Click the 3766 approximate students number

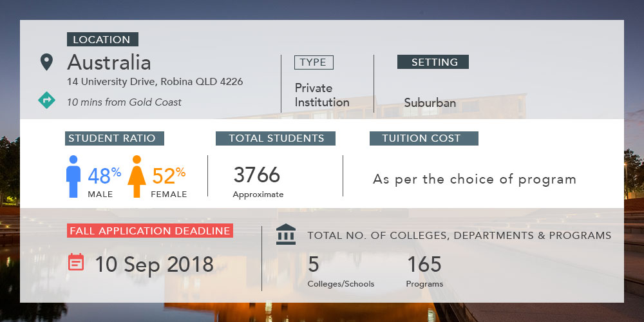pos(258,181)
